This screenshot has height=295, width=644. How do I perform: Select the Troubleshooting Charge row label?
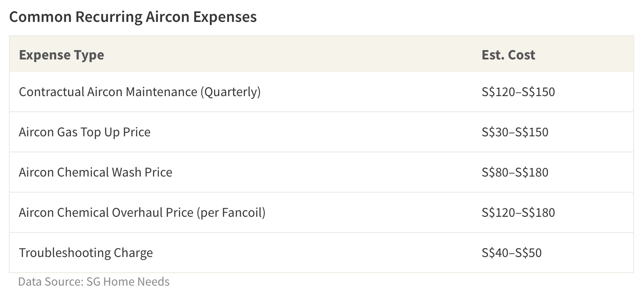point(86,253)
